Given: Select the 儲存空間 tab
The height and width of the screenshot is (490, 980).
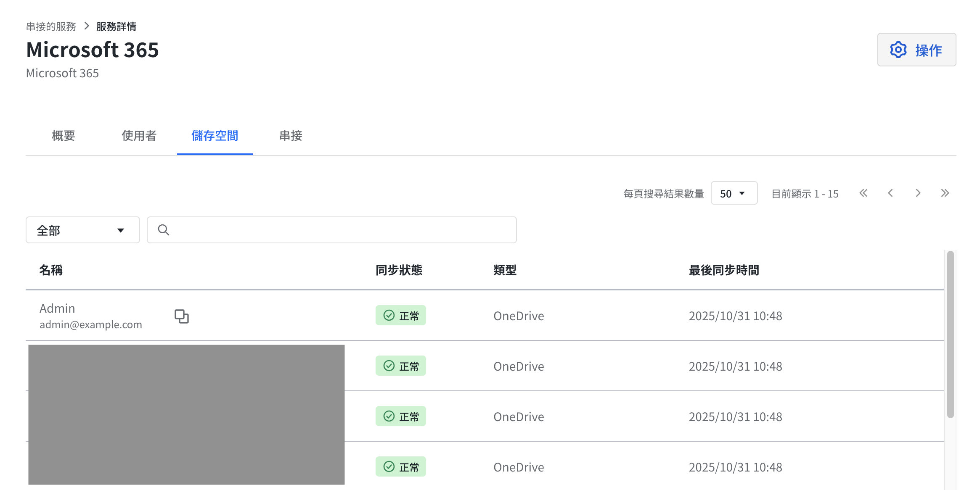Looking at the screenshot, I should pos(215,136).
